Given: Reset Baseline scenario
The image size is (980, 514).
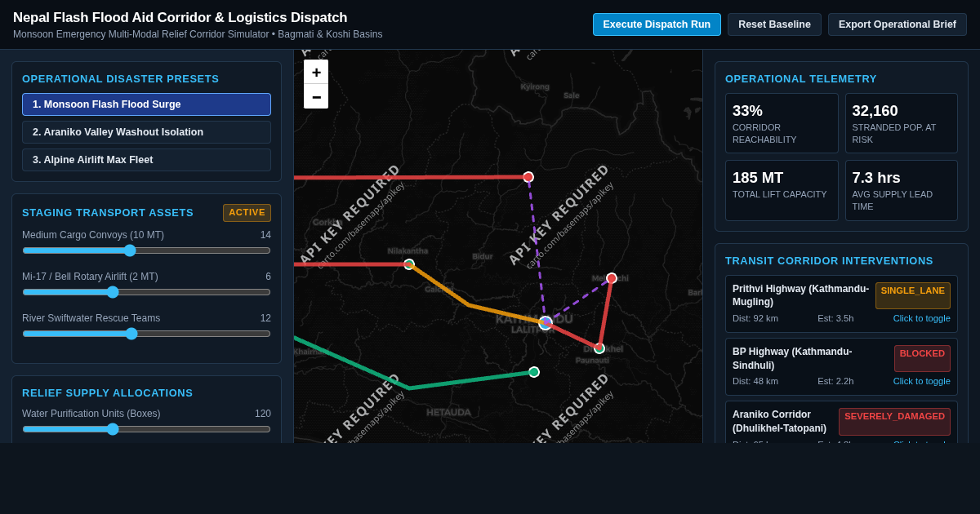Looking at the screenshot, I should click(774, 24).
